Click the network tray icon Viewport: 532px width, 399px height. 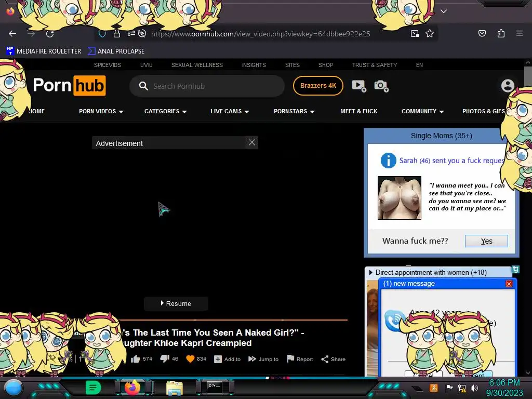(x=462, y=388)
